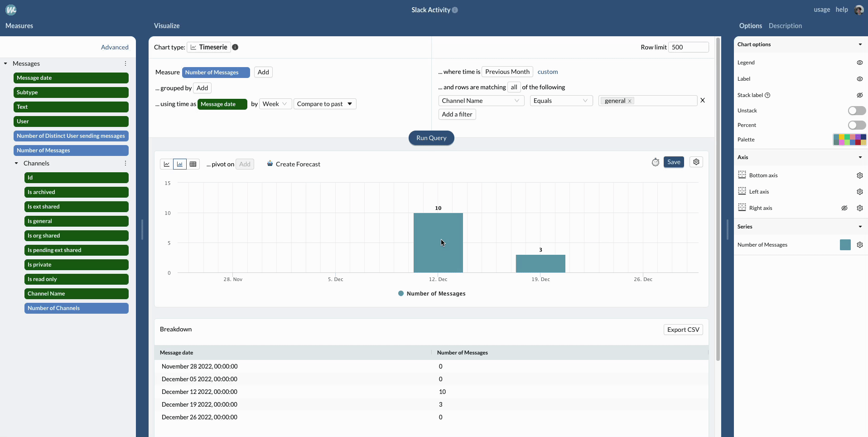This screenshot has height=437, width=868.
Task: Click the Right axis grid icon
Action: click(x=742, y=207)
